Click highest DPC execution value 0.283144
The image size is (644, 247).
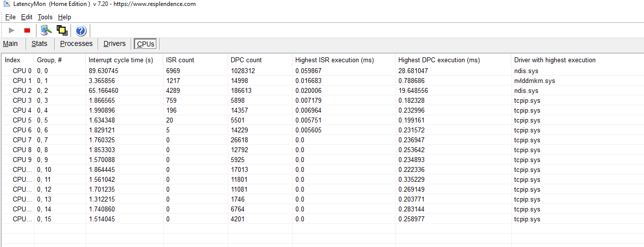coord(411,209)
